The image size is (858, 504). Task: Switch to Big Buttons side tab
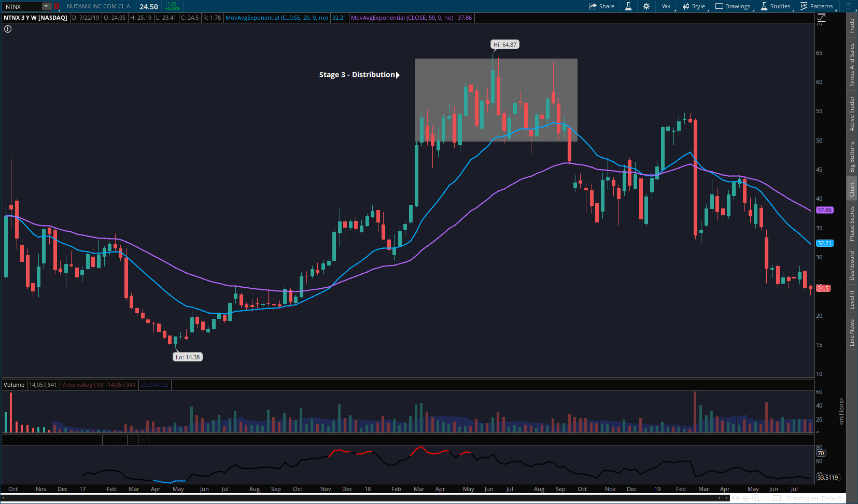pos(852,157)
